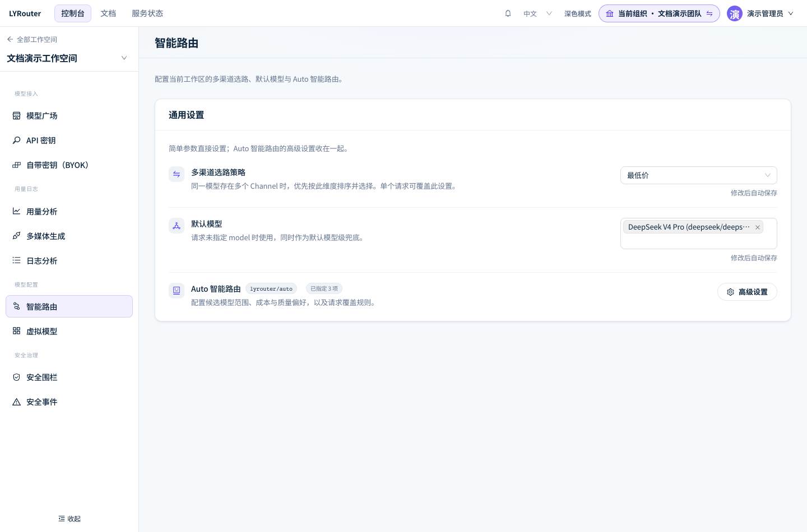The image size is (807, 532).
Task: Click the 模型广场 storefront icon
Action: [16, 116]
